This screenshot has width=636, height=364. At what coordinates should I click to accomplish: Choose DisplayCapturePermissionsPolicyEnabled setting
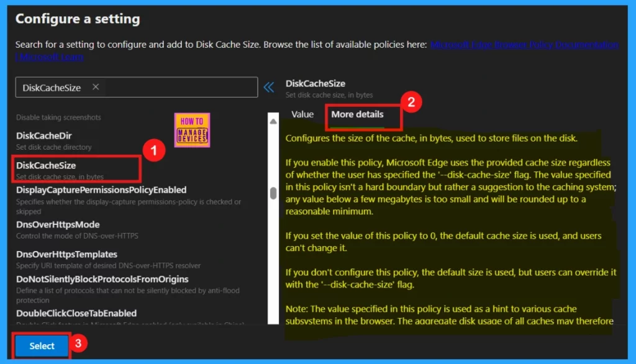point(101,190)
